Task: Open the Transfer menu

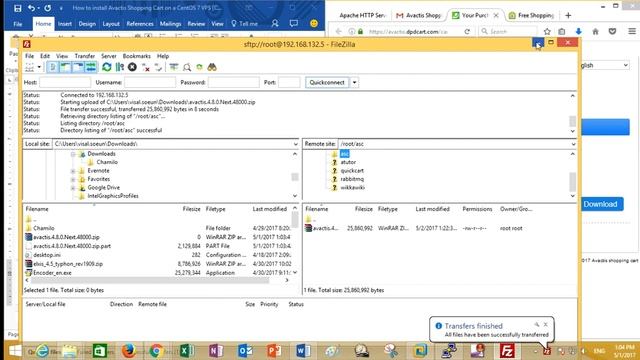Action: point(84,56)
